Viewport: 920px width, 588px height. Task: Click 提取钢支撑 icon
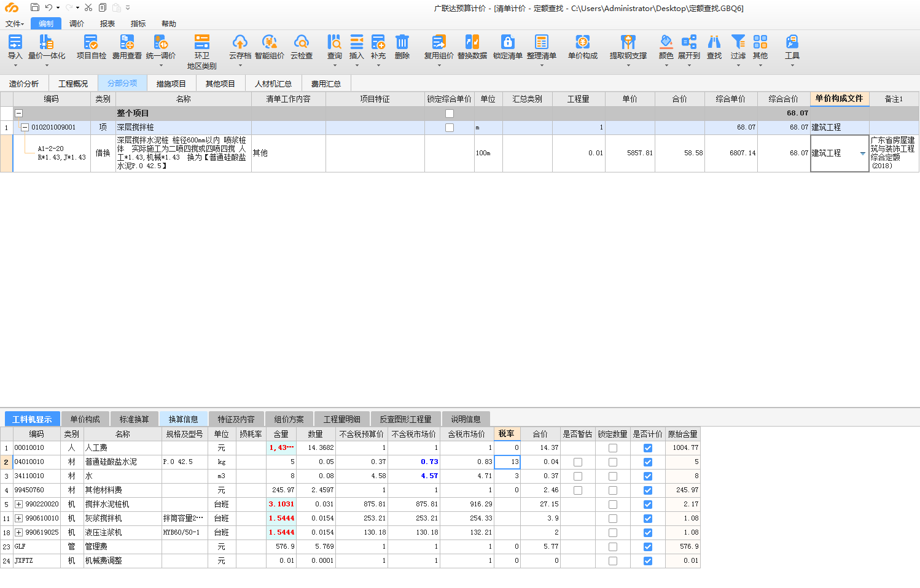click(x=628, y=42)
